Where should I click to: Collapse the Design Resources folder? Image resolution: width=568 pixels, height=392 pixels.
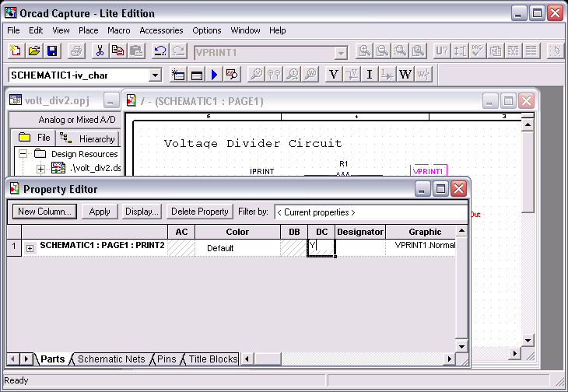coord(23,154)
